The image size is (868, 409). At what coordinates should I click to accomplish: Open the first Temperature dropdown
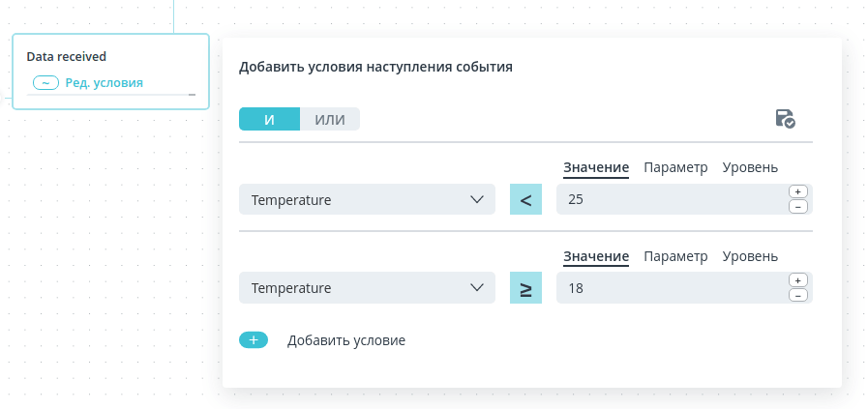(367, 199)
